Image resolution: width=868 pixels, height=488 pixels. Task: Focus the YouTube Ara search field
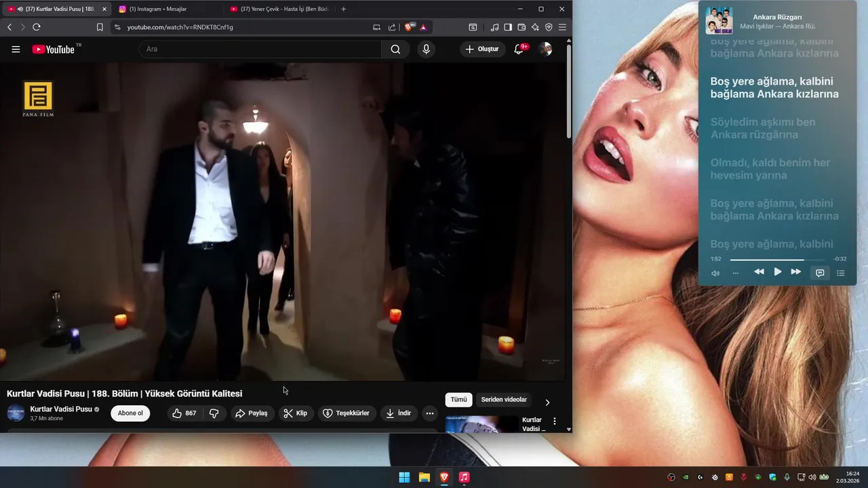coord(260,49)
